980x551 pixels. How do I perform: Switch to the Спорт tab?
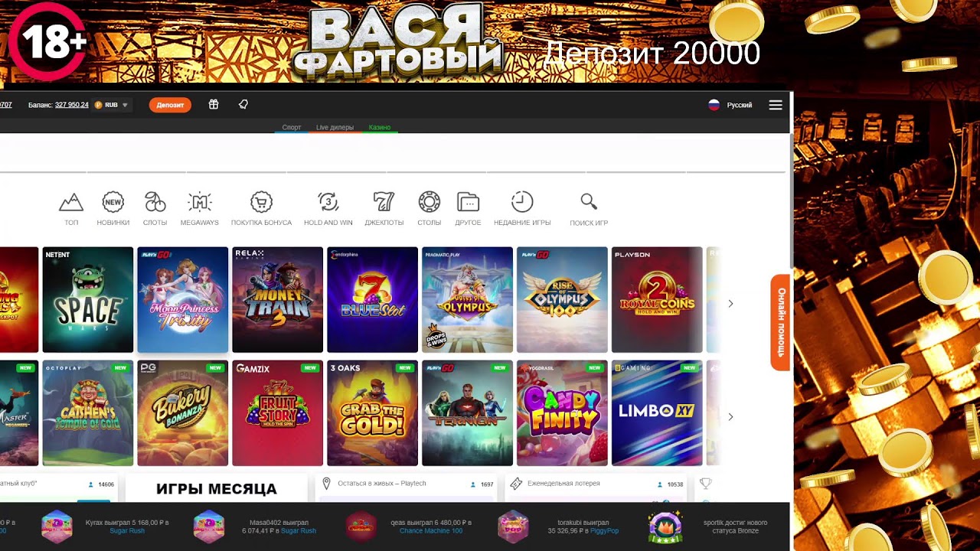(x=292, y=127)
